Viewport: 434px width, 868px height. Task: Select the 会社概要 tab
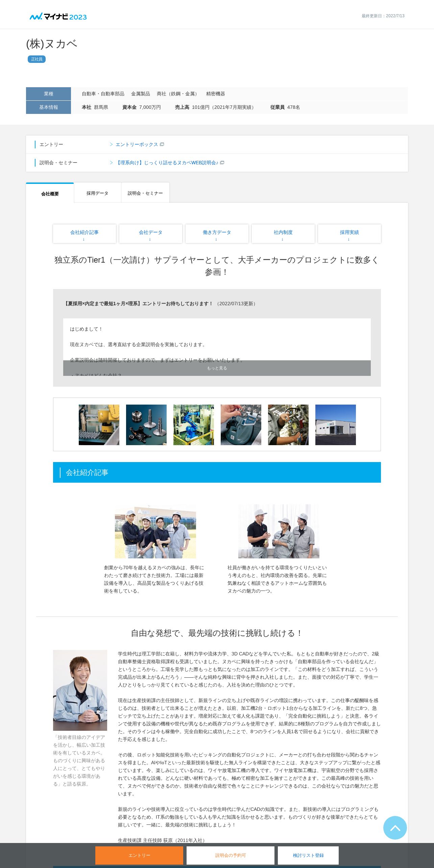(x=50, y=193)
